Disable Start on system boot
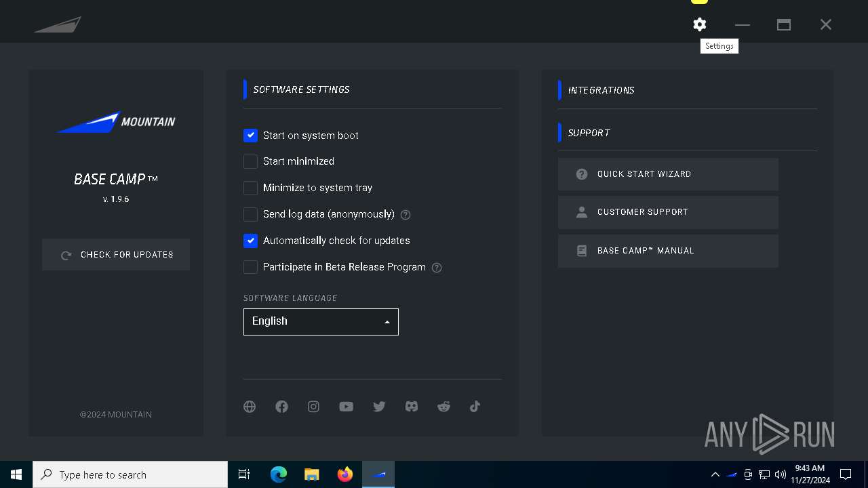The height and width of the screenshot is (488, 868). (250, 136)
